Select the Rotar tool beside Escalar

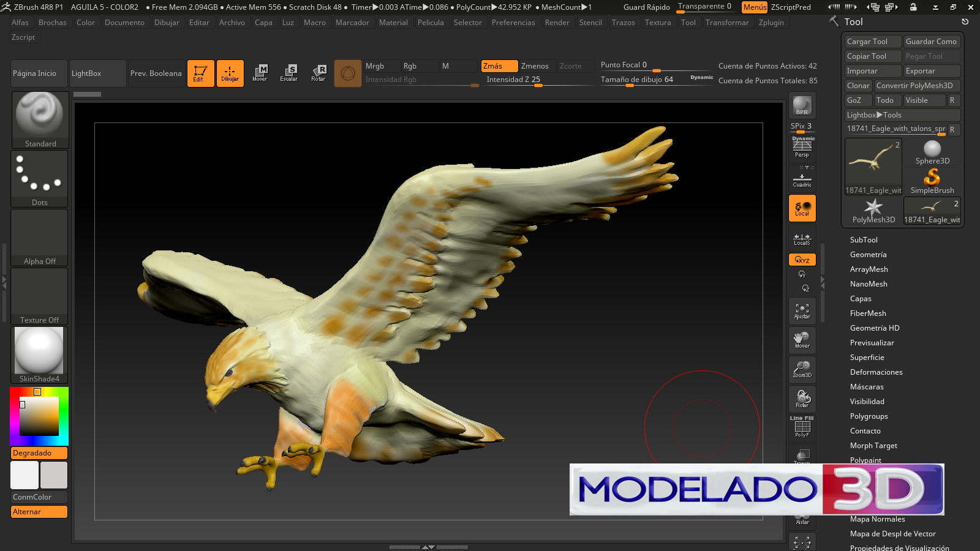(x=318, y=73)
